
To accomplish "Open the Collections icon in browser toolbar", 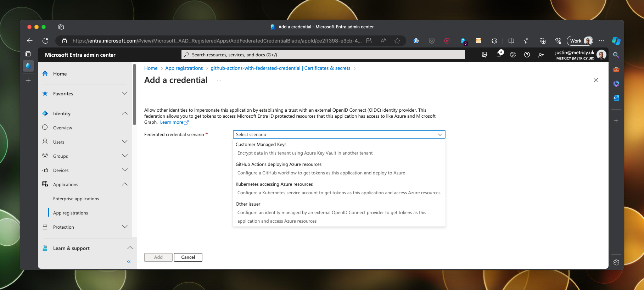I will 543,41.
